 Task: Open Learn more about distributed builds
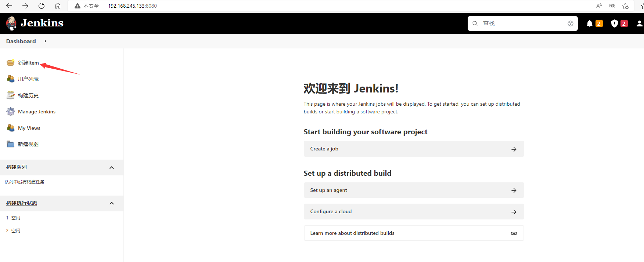click(x=414, y=233)
